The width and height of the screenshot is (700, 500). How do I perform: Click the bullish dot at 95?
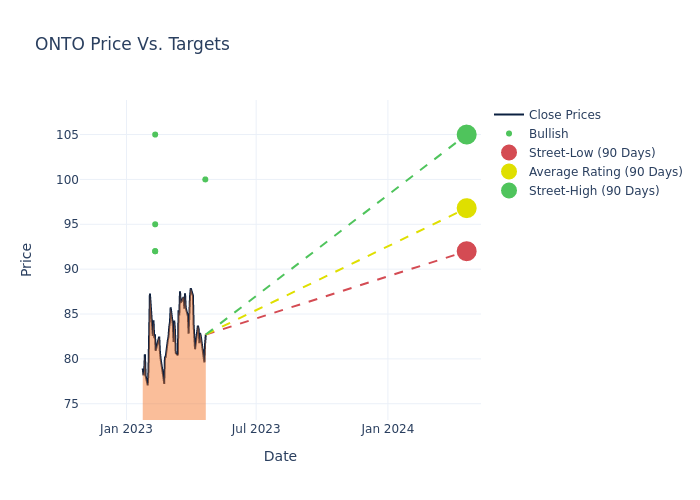point(155,224)
